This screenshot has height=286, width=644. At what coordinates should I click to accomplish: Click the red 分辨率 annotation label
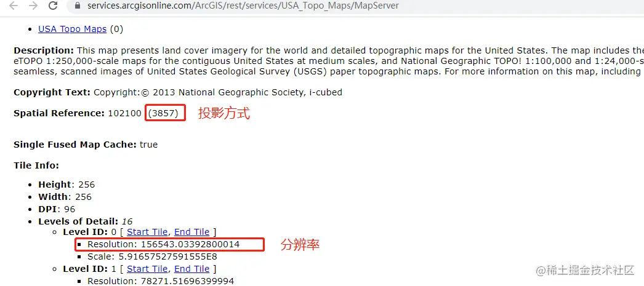300,245
